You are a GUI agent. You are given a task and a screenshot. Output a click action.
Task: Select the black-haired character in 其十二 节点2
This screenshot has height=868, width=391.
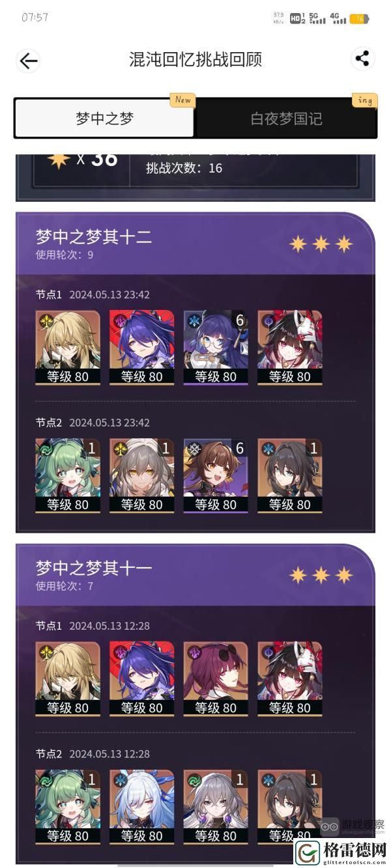click(290, 476)
